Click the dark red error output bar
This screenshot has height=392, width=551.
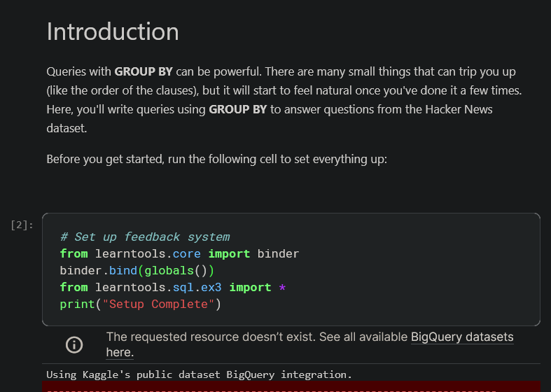(291, 386)
